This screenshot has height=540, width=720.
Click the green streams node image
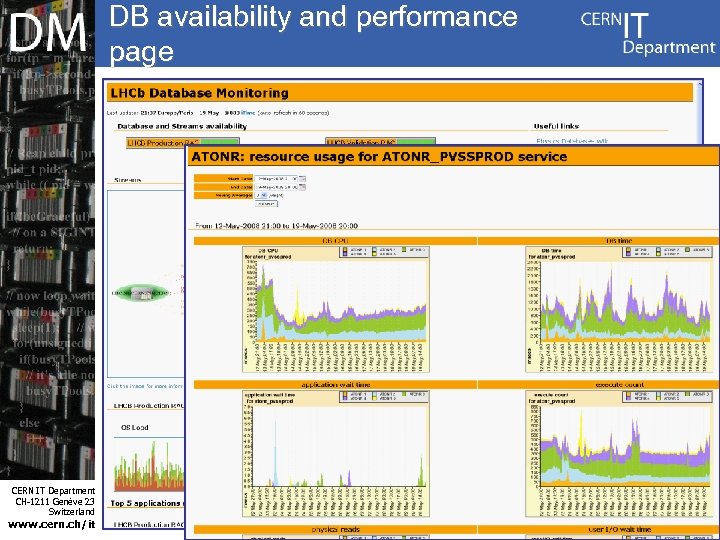pos(142,292)
